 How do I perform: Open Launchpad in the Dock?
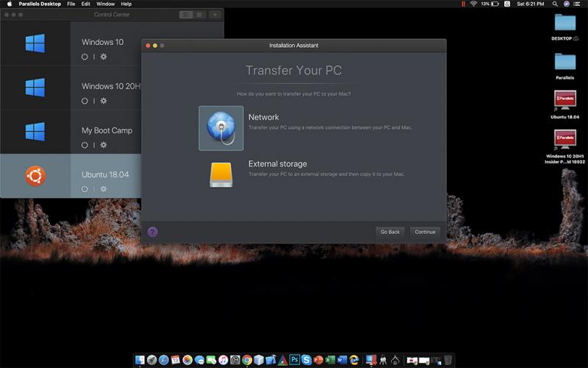152,360
